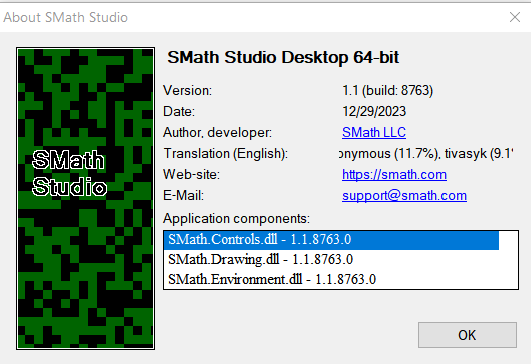Close the About SMath Studio dialog
The width and height of the screenshot is (531, 364).
(x=515, y=17)
